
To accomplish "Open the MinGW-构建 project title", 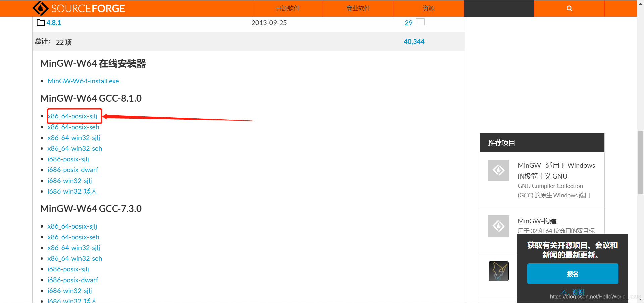I will pos(537,221).
